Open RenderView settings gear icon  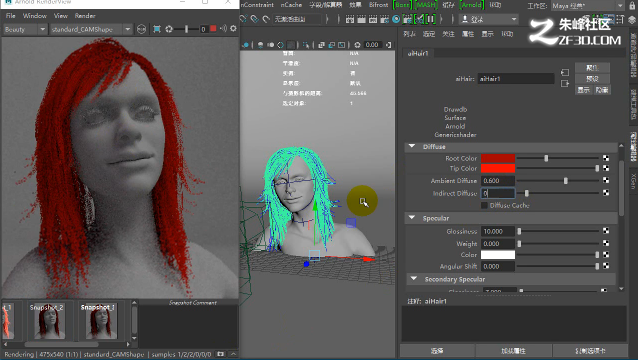[x=233, y=28]
